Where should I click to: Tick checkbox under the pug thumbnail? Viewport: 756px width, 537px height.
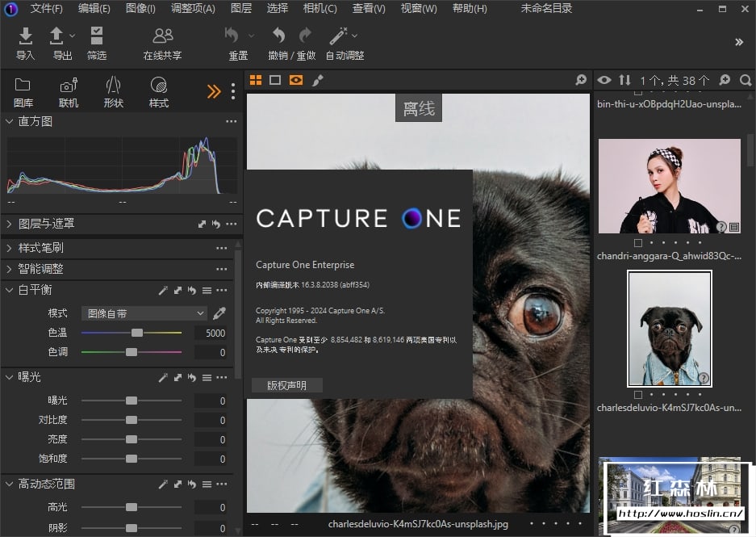coord(638,395)
